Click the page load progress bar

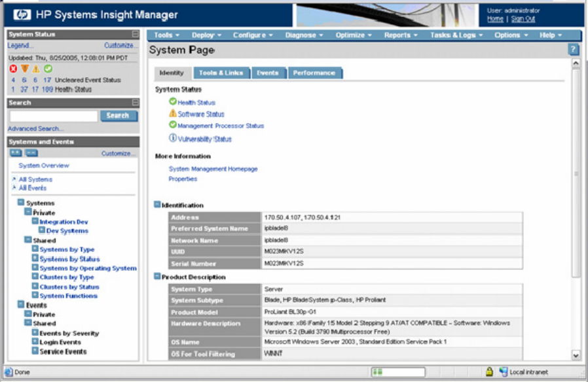coord(398,372)
